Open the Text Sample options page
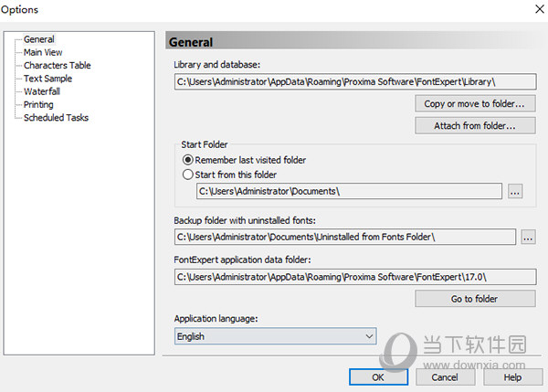548x392 pixels. (47, 79)
